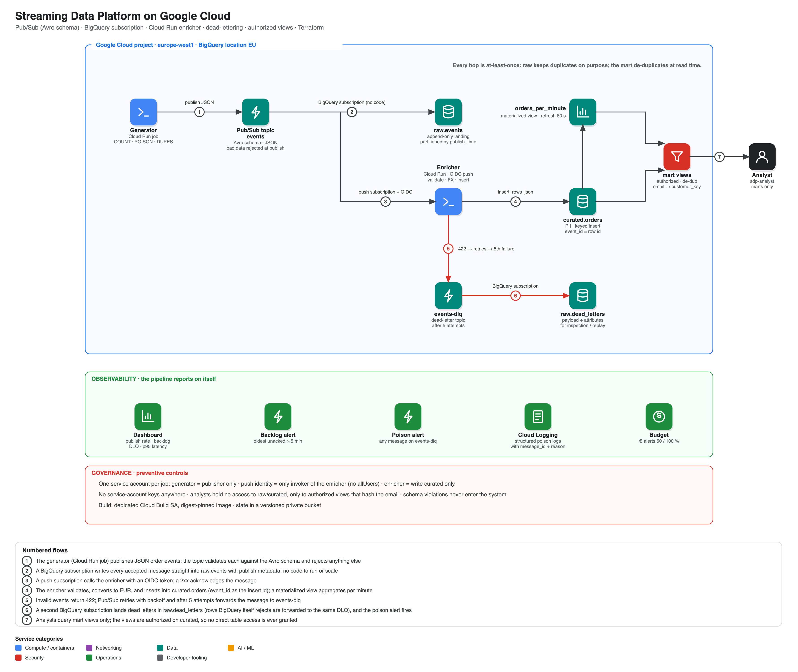798x672 pixels.
Task: Click the 'Streaming Data Platform on Google Cloud' title
Action: coord(123,16)
